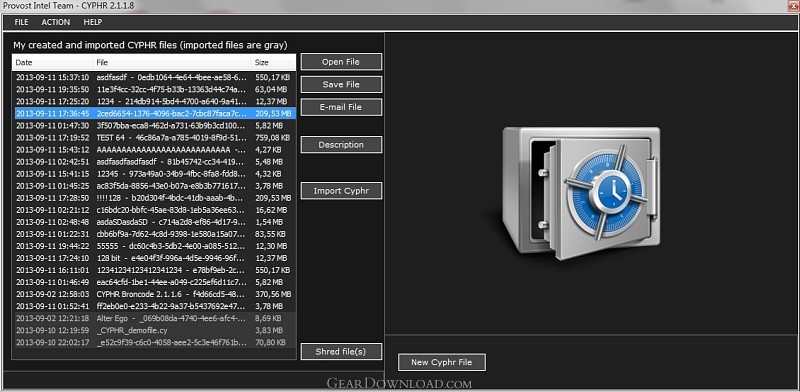Click the Shred file(s) button
Image resolution: width=800 pixels, height=392 pixels.
(x=341, y=352)
